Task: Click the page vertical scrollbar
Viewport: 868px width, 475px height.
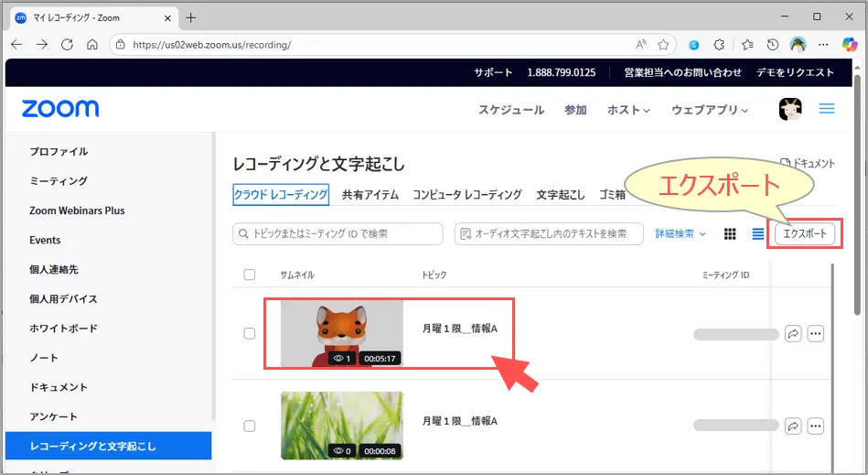Action: click(858, 194)
